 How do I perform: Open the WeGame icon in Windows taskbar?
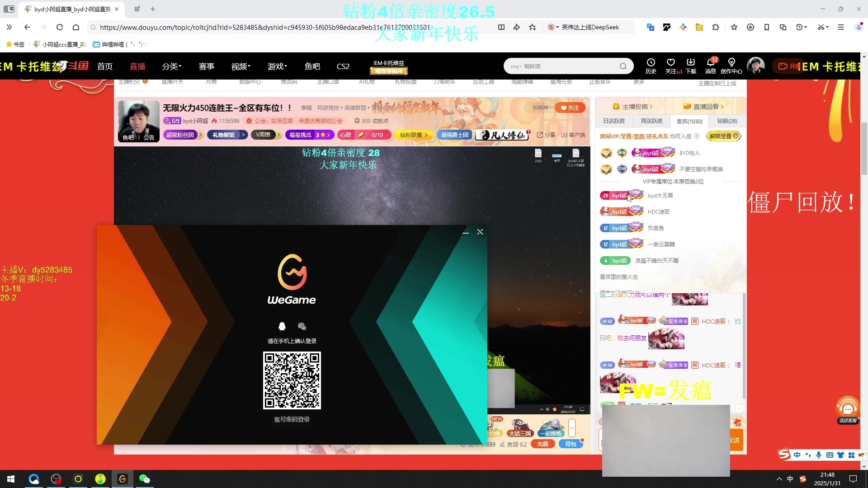pyautogui.click(x=123, y=479)
